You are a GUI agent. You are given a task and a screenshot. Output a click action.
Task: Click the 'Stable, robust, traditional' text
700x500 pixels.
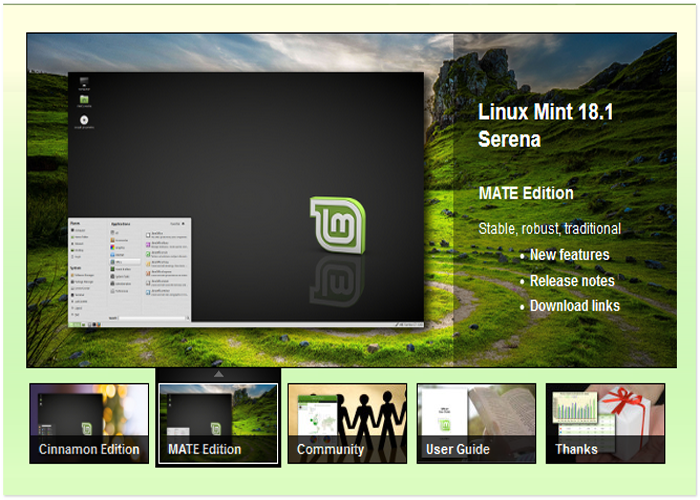tap(550, 229)
